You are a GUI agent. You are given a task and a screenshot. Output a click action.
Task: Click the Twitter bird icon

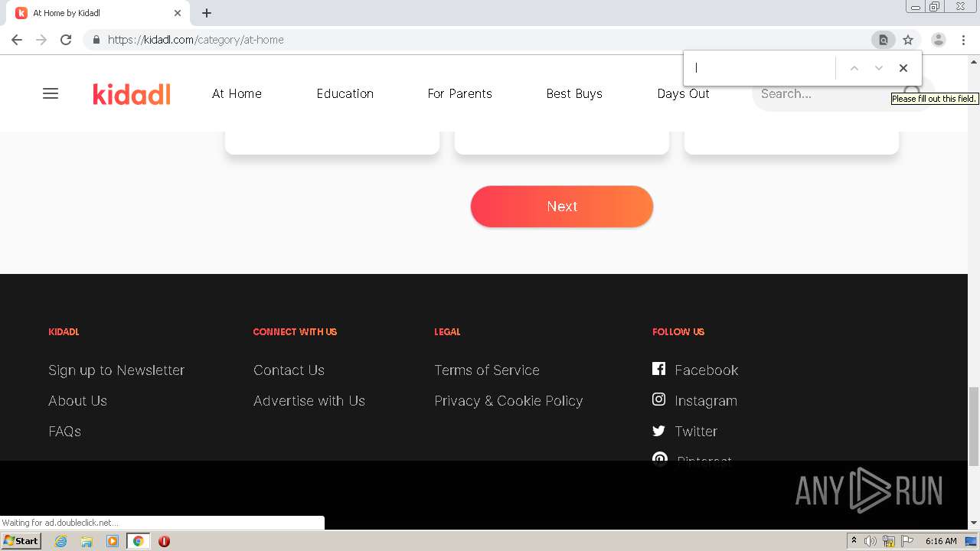coord(658,431)
